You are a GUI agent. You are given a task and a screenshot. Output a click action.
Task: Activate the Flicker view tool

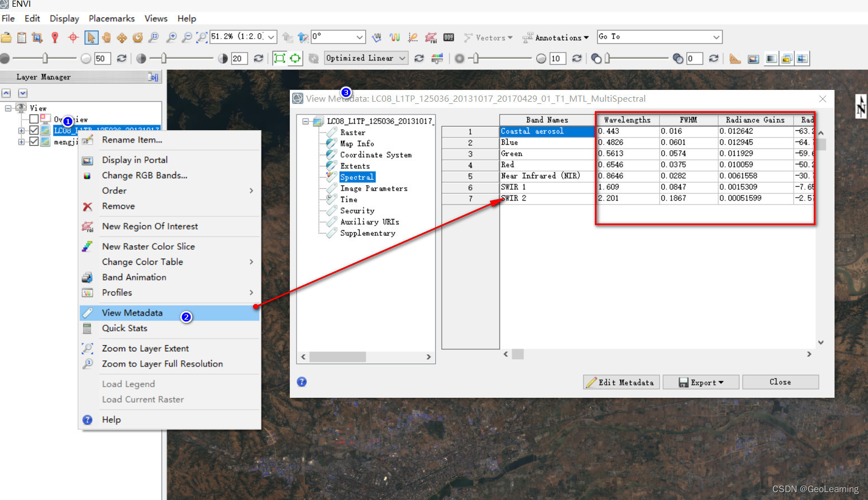[x=787, y=58]
